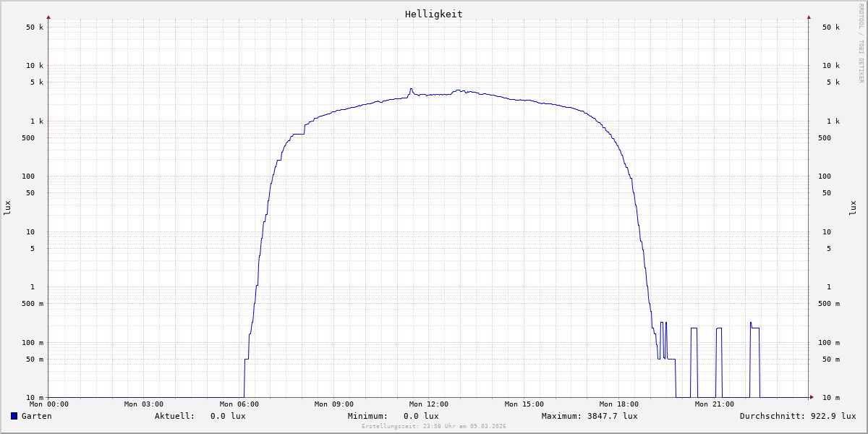This screenshot has height=434, width=868.
Task: Click the RRDTOOL / TOBI OETIKER watermark
Action: pos(861,43)
